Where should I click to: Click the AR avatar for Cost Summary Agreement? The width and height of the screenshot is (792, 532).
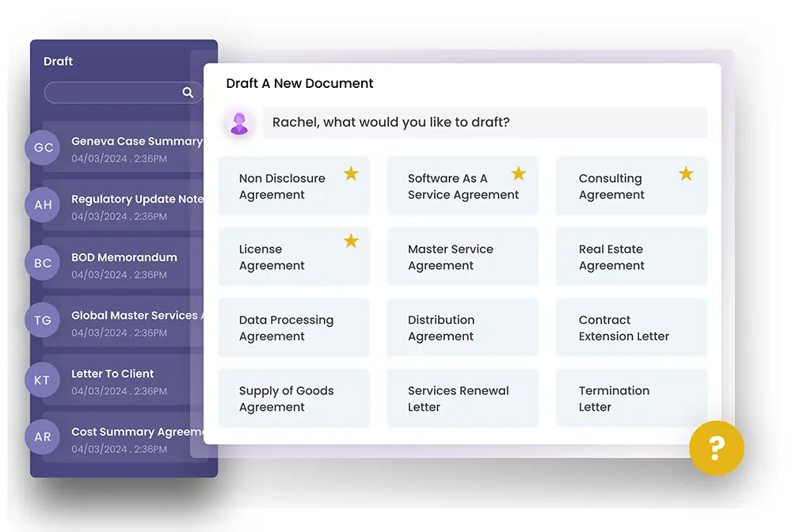[x=42, y=437]
